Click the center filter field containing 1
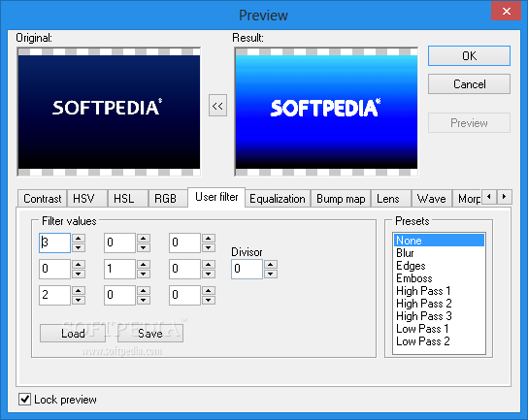 pyautogui.click(x=119, y=269)
